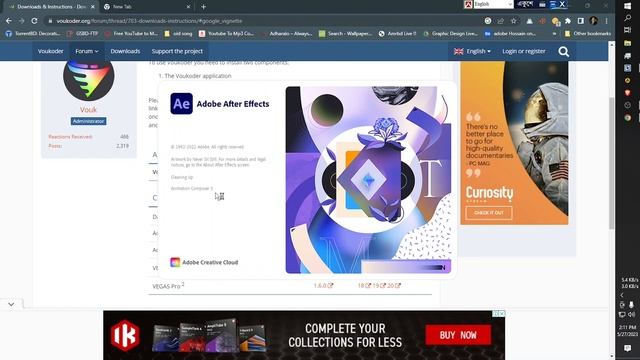The height and width of the screenshot is (360, 640).
Task: Click the Posts link under Vouk
Action: (x=55, y=146)
